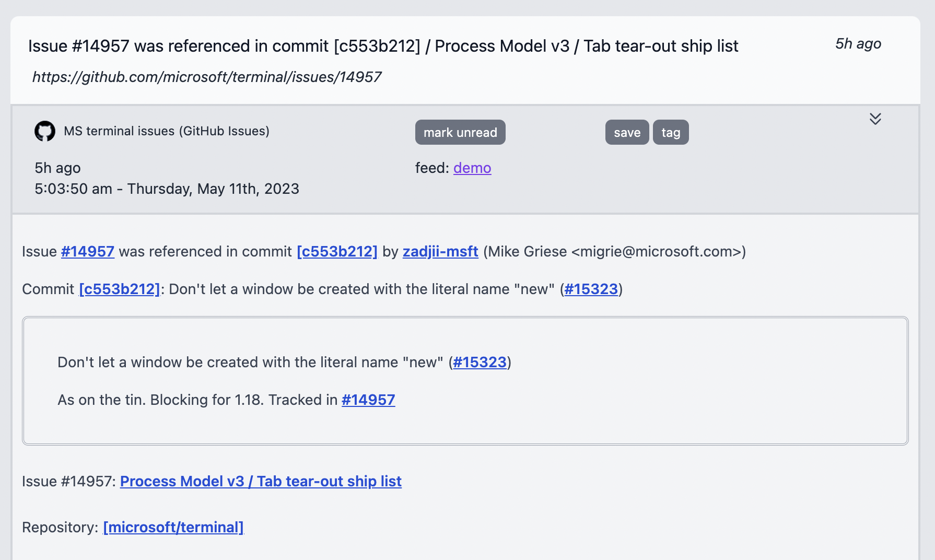This screenshot has height=560, width=935.
Task: Open #14957 link after 'Tracked in'
Action: (x=368, y=400)
